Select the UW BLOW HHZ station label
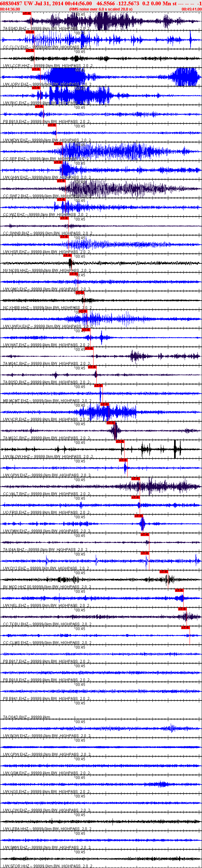The image size is (202, 868). click(48, 457)
